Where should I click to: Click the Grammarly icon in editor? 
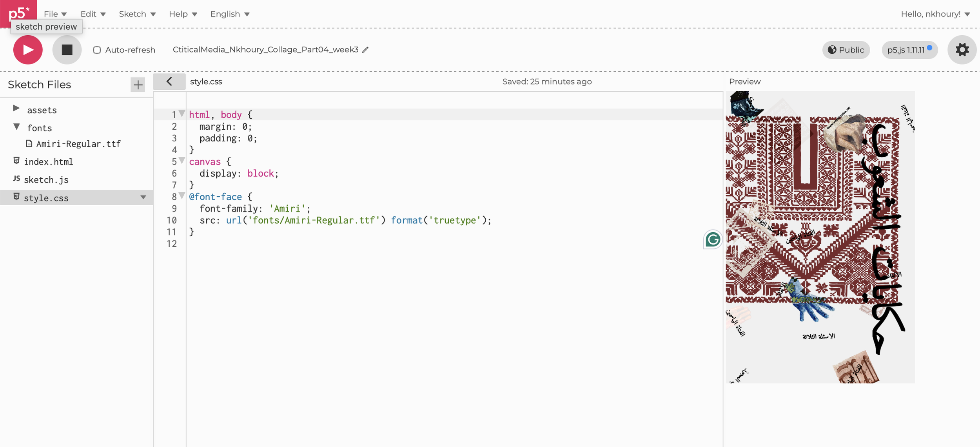click(713, 239)
